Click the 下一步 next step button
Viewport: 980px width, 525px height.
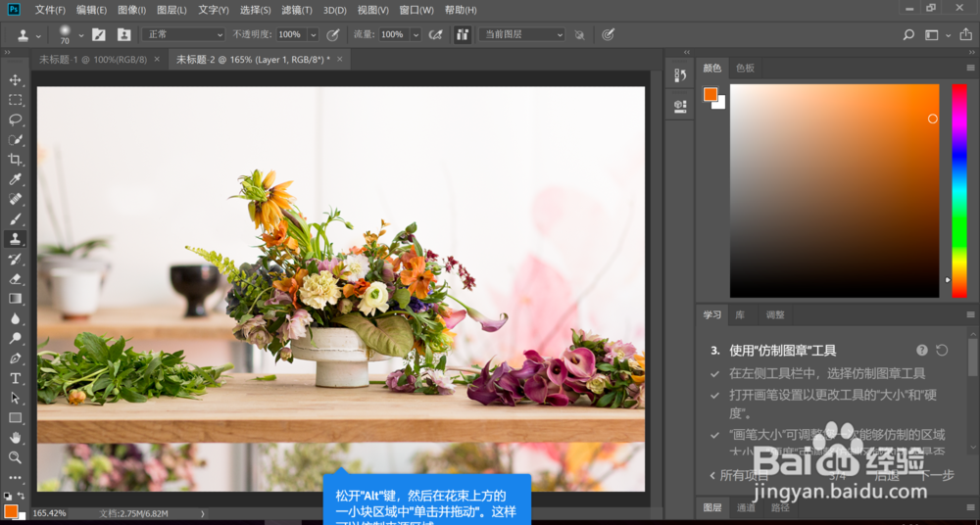937,475
